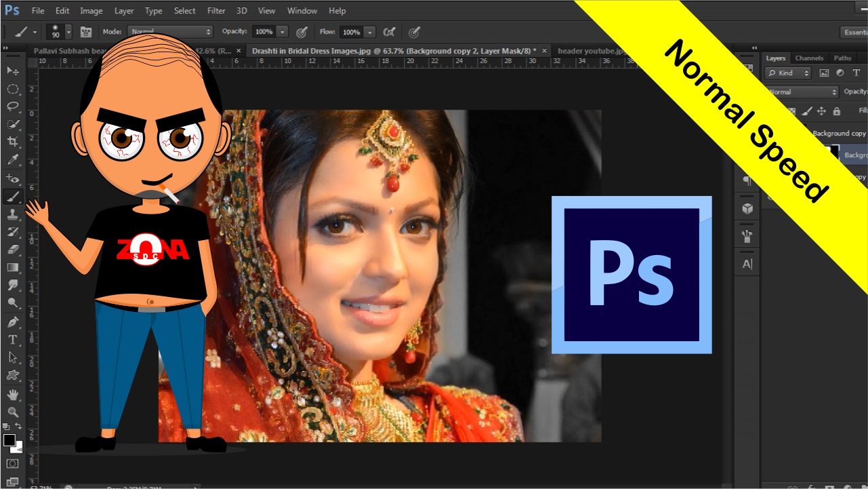Enable airbrush-style build-up
Viewport: 868px width, 489px height.
click(x=390, y=32)
